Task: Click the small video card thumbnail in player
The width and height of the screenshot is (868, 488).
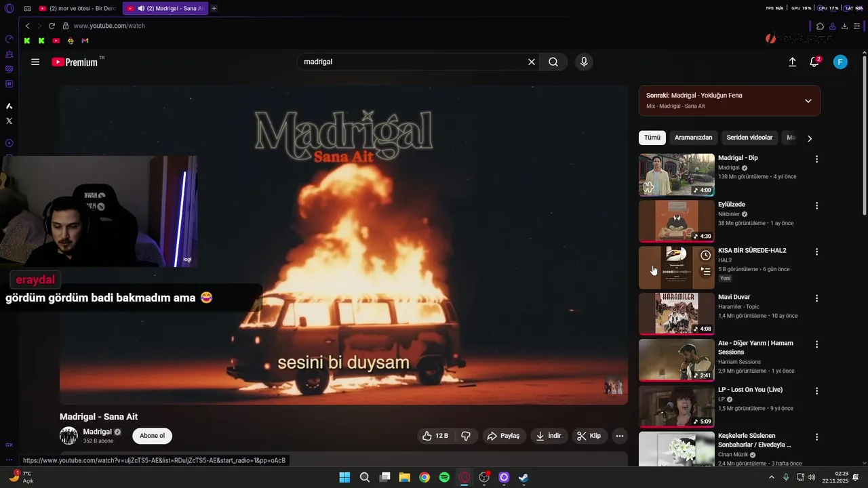Action: click(613, 386)
